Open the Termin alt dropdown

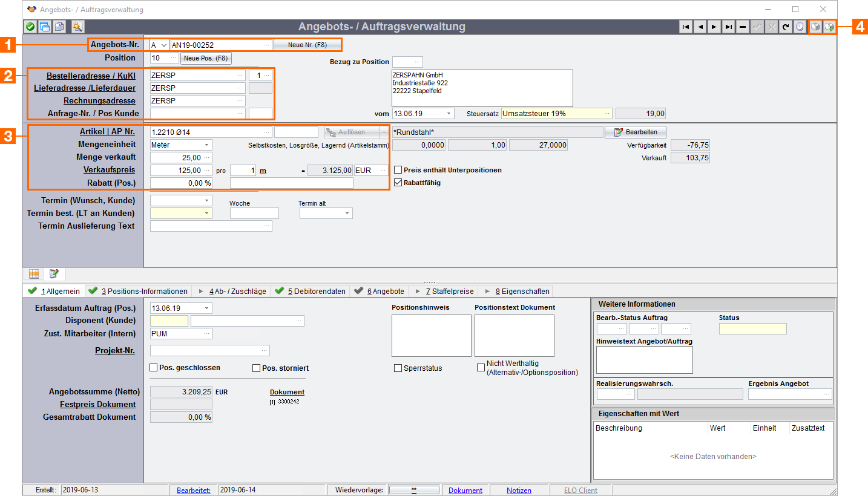point(347,213)
